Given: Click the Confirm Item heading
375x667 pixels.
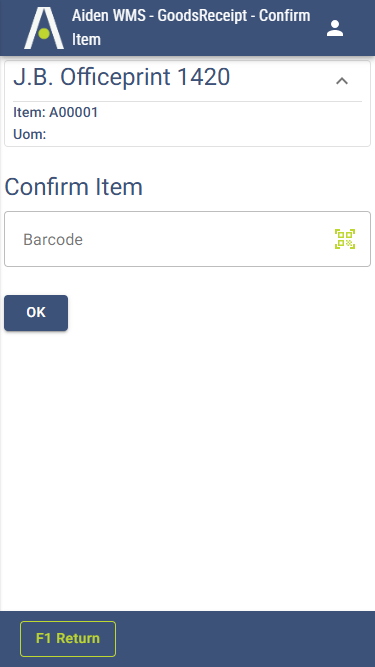Looking at the screenshot, I should pos(74,187).
